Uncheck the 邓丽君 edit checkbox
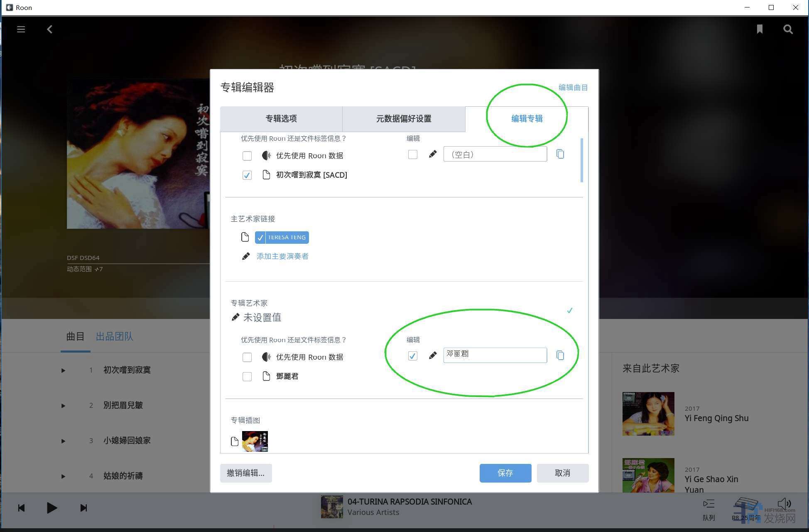The image size is (809, 532). (x=412, y=356)
